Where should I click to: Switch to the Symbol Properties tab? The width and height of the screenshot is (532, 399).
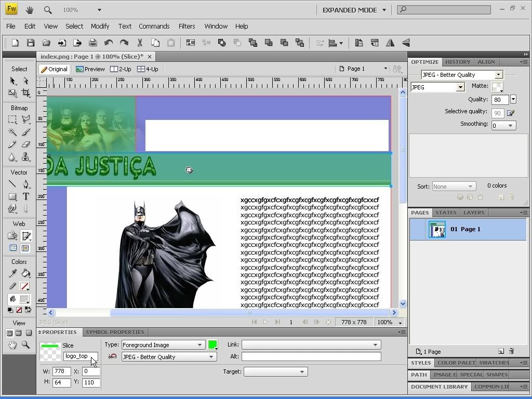click(115, 332)
